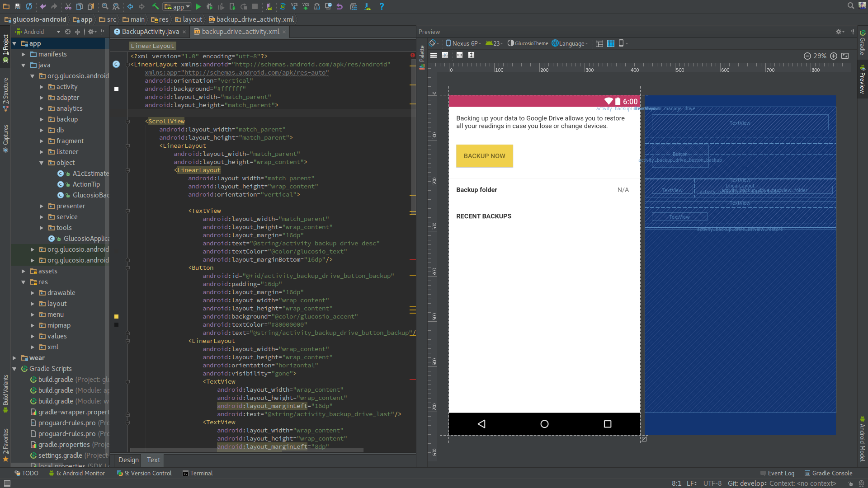Open the Nexus 6P device dropdown

click(x=463, y=43)
